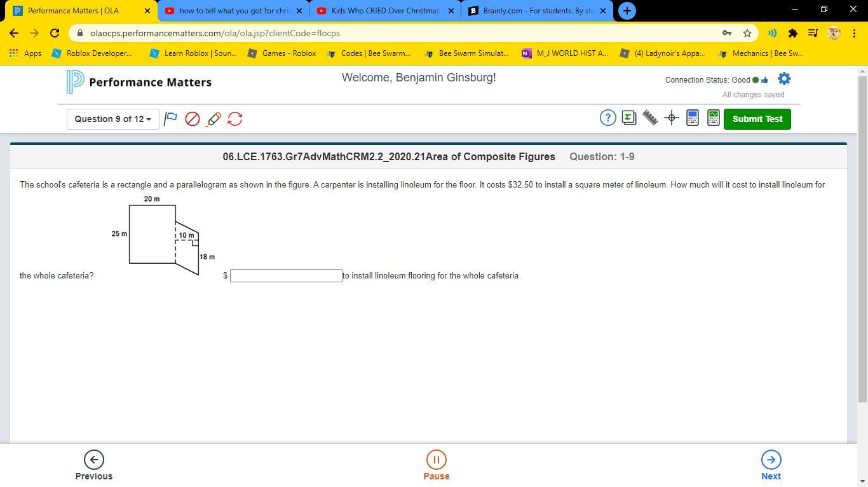Open the help question mark icon
Screen dimensions: 868x487
point(608,118)
